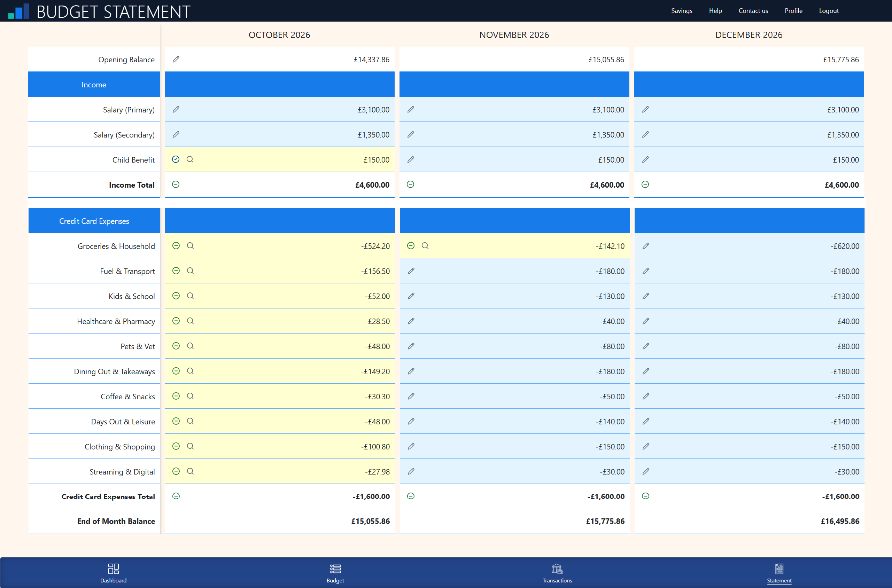Collapse November Credit Card Expenses Total

click(411, 496)
